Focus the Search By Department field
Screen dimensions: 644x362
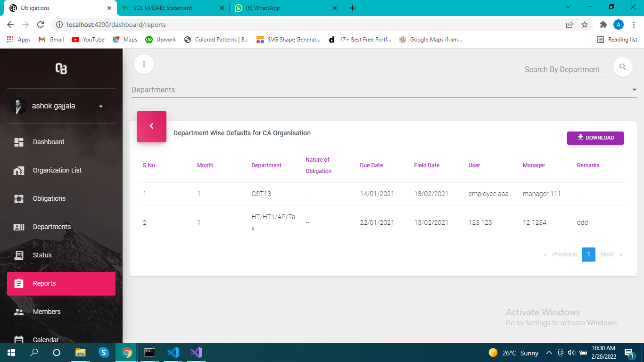click(567, 69)
